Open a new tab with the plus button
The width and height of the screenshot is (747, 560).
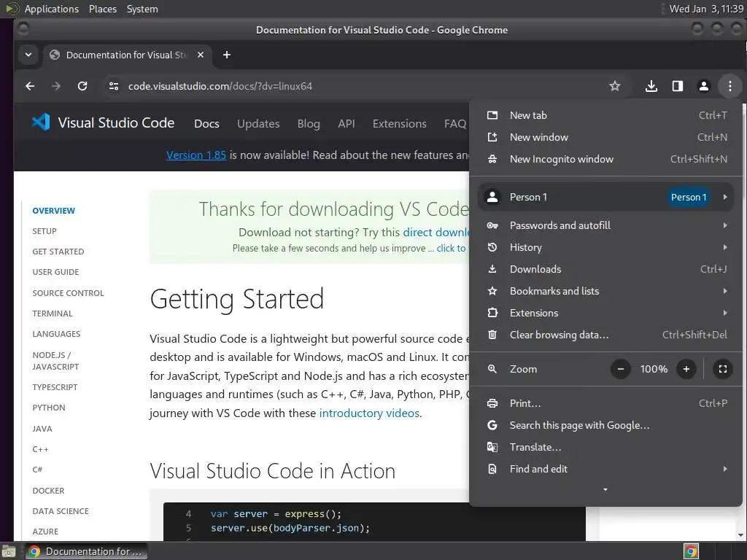point(227,55)
